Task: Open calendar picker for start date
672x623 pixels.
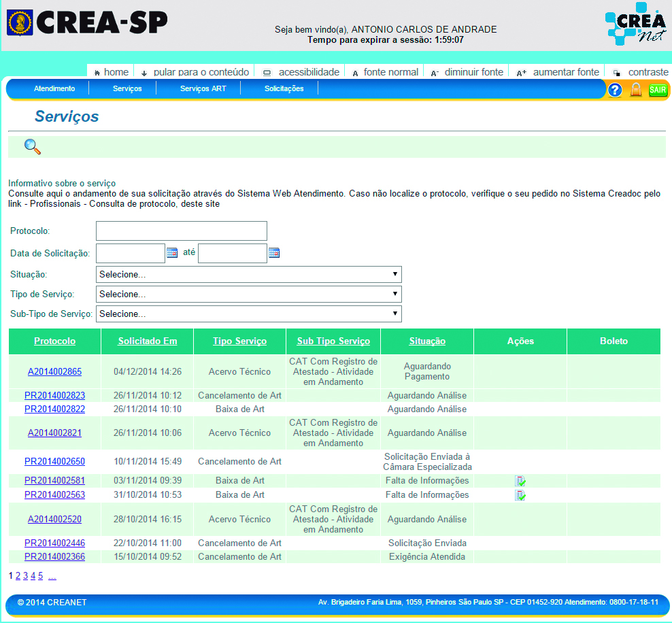Action: (172, 253)
